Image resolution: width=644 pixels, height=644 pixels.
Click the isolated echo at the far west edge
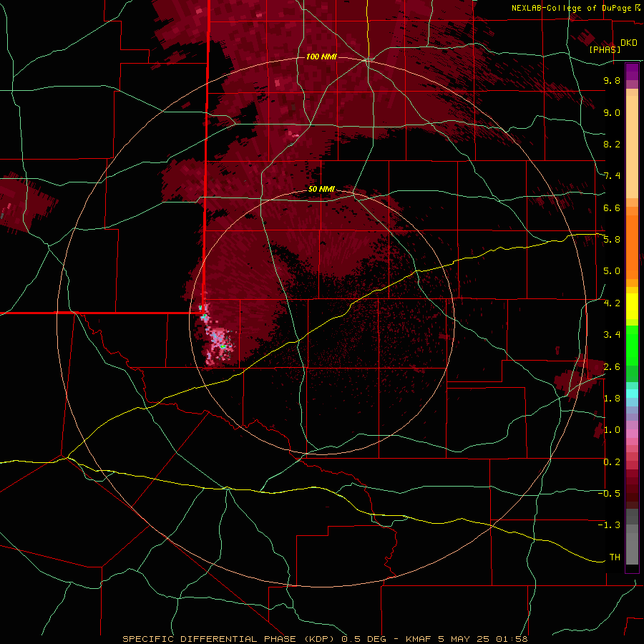tap(24, 203)
